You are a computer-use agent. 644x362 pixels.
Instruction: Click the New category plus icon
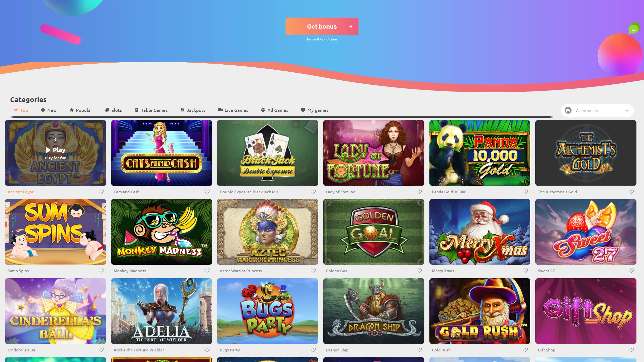[x=43, y=110]
